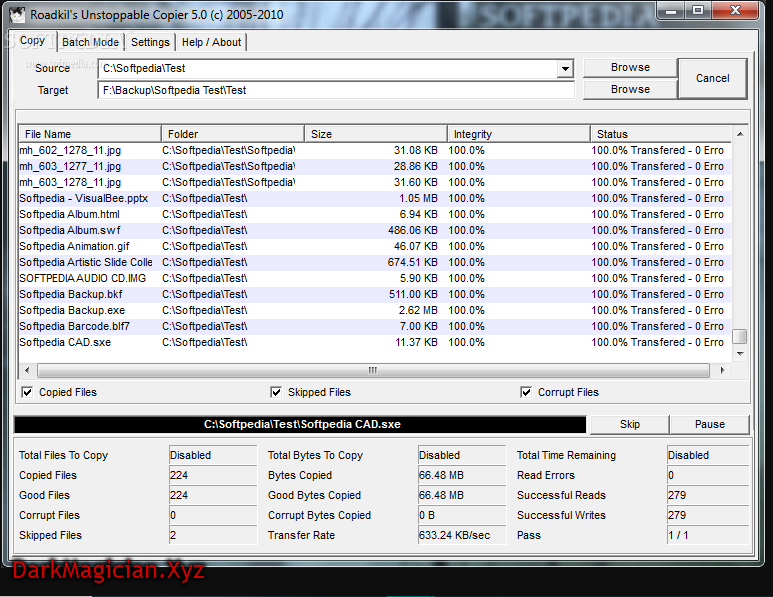This screenshot has height=597, width=773.
Task: Expand the Source path dropdown arrow
Action: tap(565, 69)
